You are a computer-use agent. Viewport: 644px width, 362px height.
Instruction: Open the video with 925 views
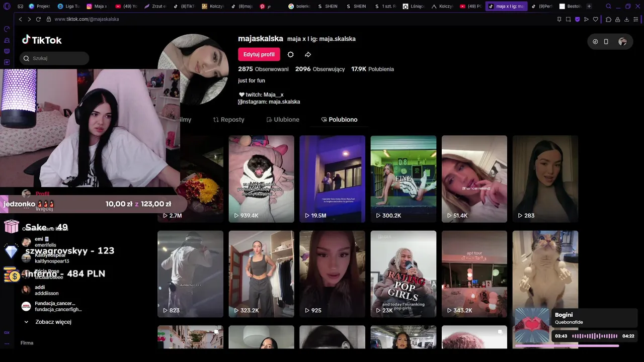(x=333, y=274)
